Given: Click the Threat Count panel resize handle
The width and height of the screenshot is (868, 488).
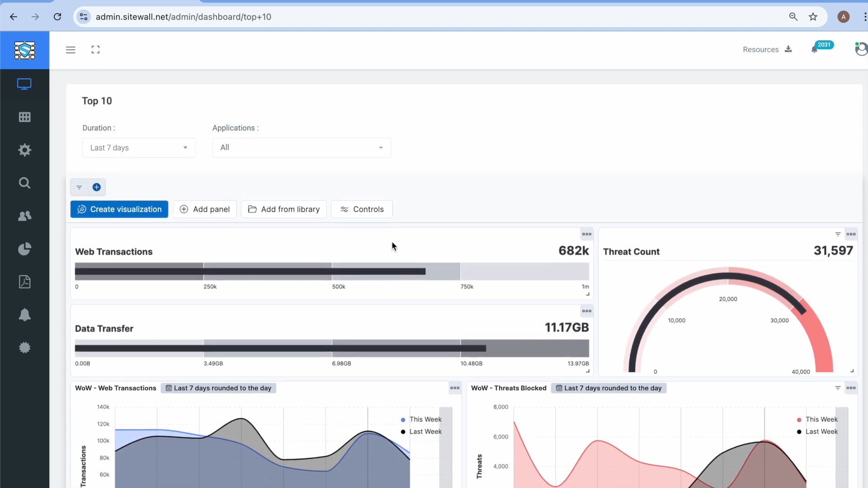Looking at the screenshot, I should tap(852, 371).
